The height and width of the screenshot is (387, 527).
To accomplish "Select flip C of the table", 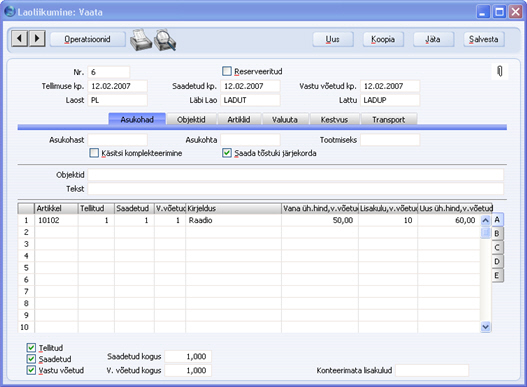I will [497, 247].
